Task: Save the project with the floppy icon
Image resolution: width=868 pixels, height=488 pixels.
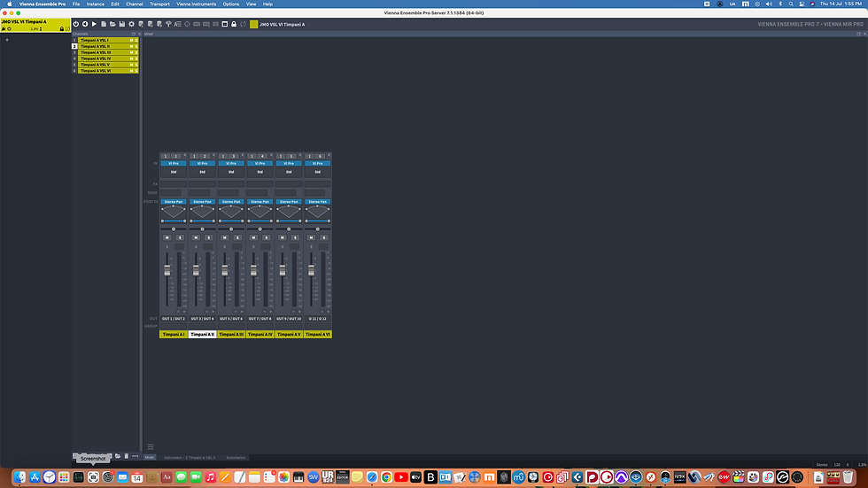Action: [x=122, y=24]
